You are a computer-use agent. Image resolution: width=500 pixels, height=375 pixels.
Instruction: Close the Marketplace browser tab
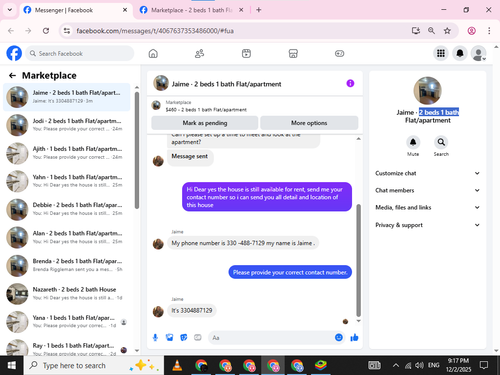[241, 10]
